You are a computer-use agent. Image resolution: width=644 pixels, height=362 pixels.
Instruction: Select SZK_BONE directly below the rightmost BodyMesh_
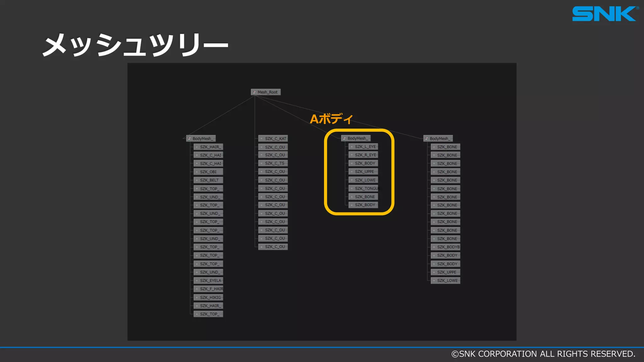tap(446, 147)
